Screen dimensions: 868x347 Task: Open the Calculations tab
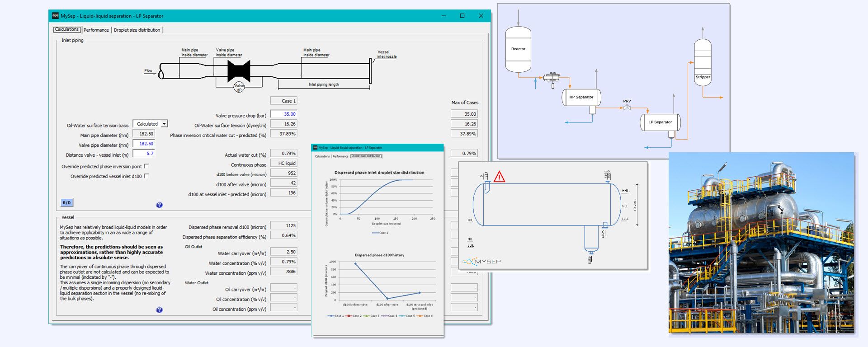coord(67,30)
